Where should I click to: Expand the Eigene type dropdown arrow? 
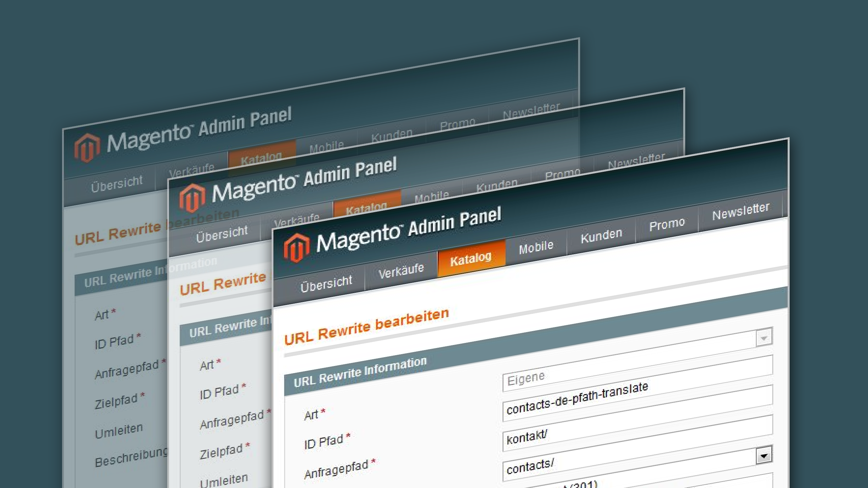(x=764, y=338)
